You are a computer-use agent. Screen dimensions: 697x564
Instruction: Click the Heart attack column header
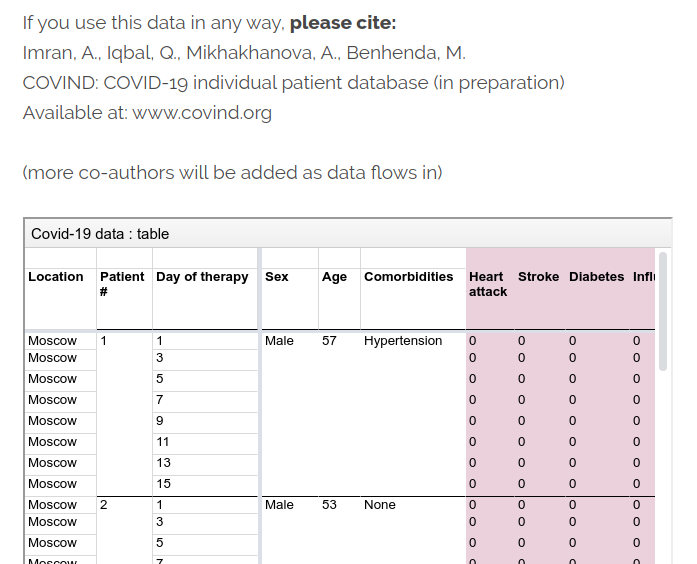pos(487,284)
